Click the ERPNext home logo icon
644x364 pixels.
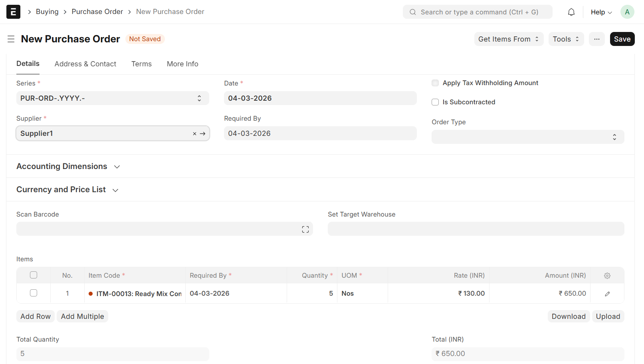(13, 12)
